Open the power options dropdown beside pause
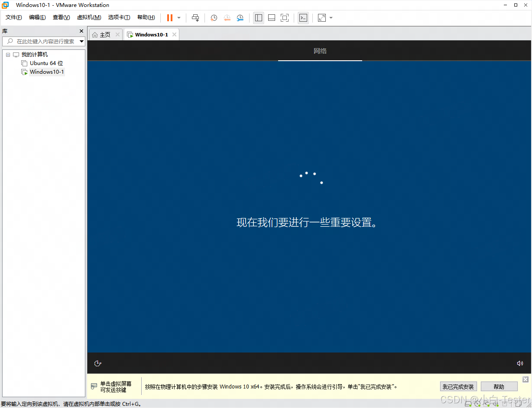Viewport: 532px width, 408px height. 179,18
